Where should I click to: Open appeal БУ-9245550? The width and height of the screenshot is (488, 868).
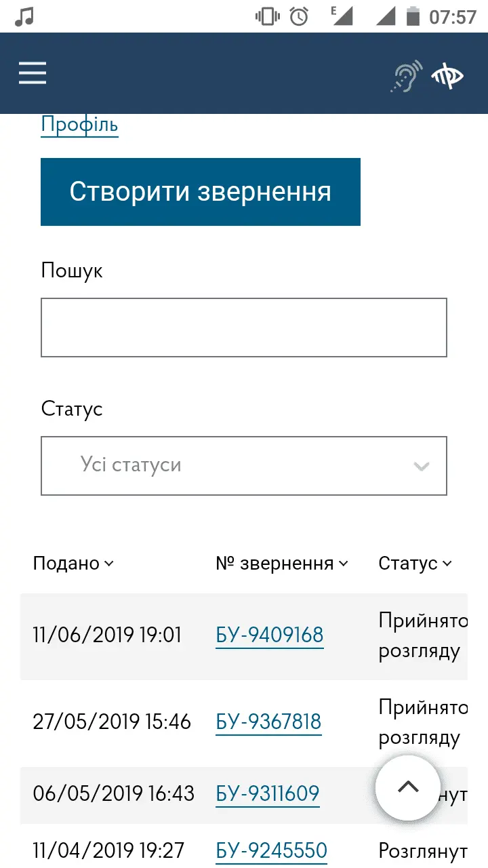pyautogui.click(x=271, y=850)
